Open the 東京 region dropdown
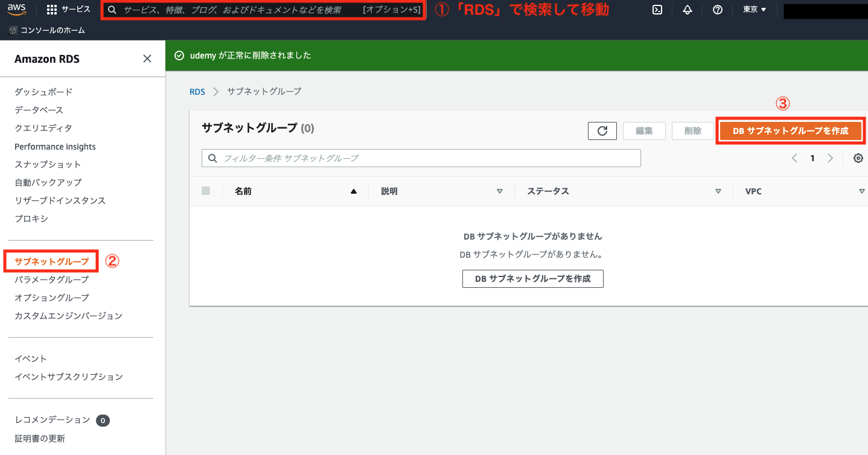Screen dimensions: 868x455 coord(755,10)
